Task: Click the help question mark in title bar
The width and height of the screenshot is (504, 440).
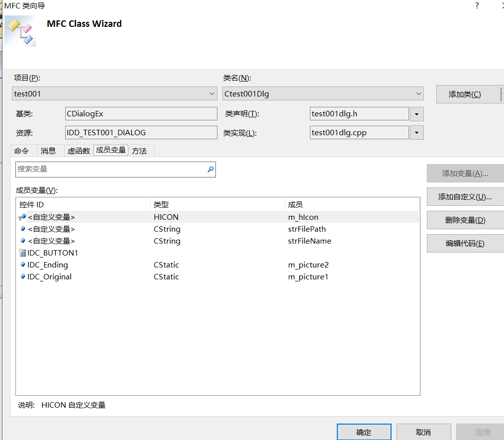Action: [477, 5]
